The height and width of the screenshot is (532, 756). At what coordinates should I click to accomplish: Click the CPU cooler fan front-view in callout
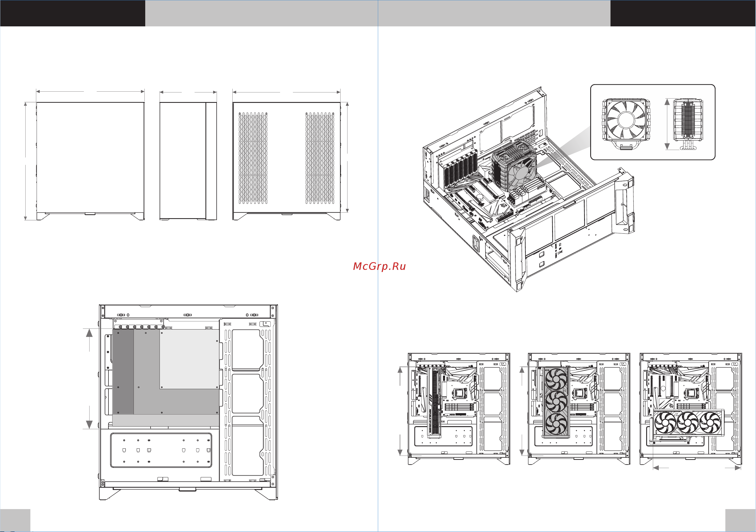coord(626,124)
